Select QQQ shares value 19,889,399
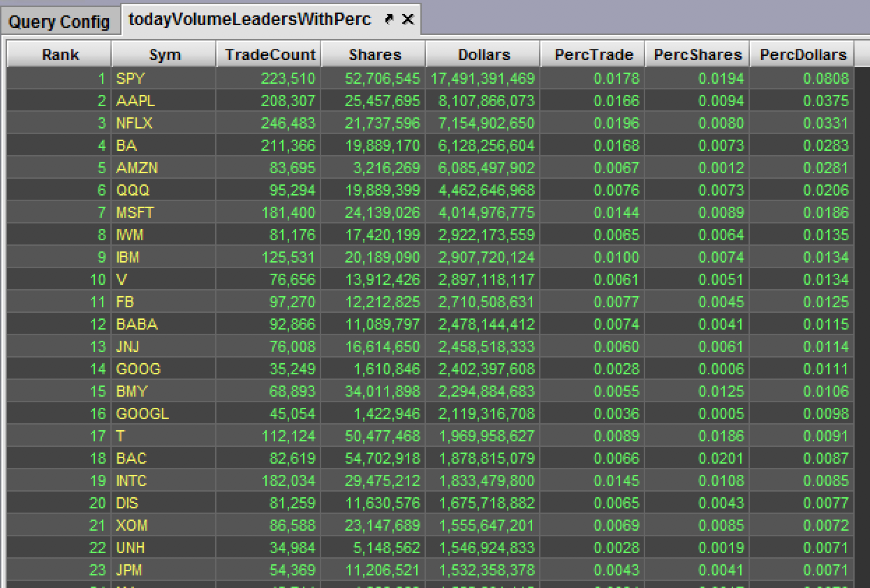870x588 pixels. coord(374,190)
